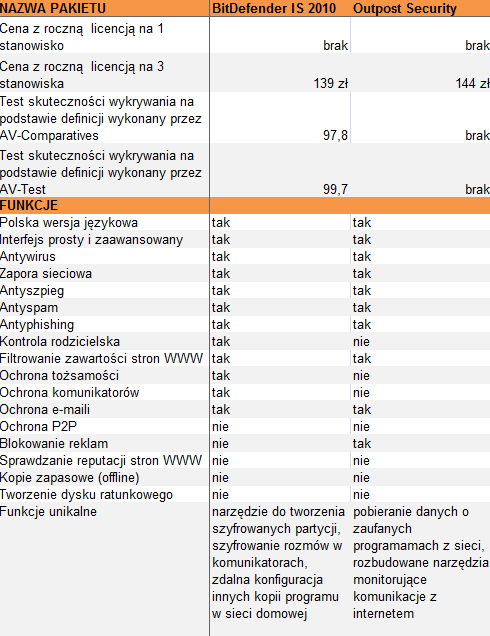The width and height of the screenshot is (490, 636).
Task: Click Kopie zapasowe (offline) label
Action: [69, 478]
